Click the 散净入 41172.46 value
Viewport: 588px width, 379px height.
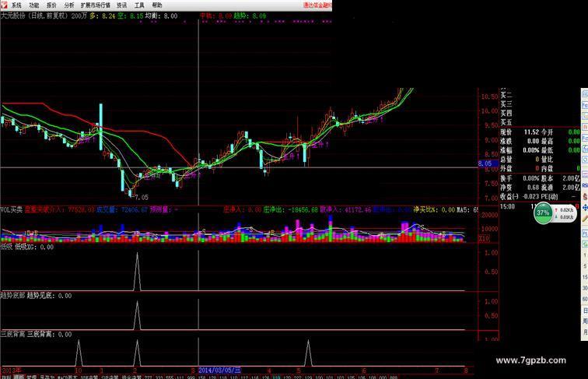coord(345,210)
